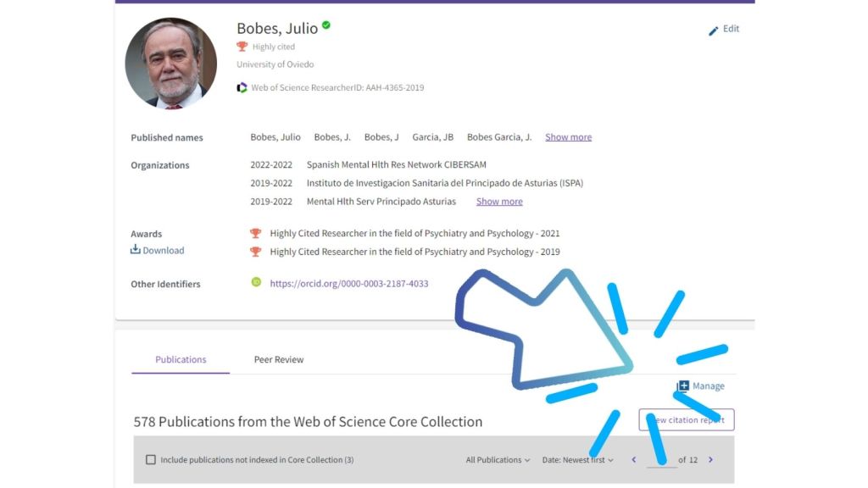Click the 2021 award trophy icon

(256, 233)
